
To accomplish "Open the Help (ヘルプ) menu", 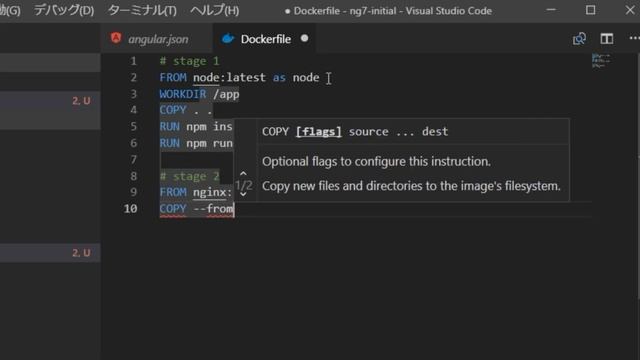I will 215,10.
